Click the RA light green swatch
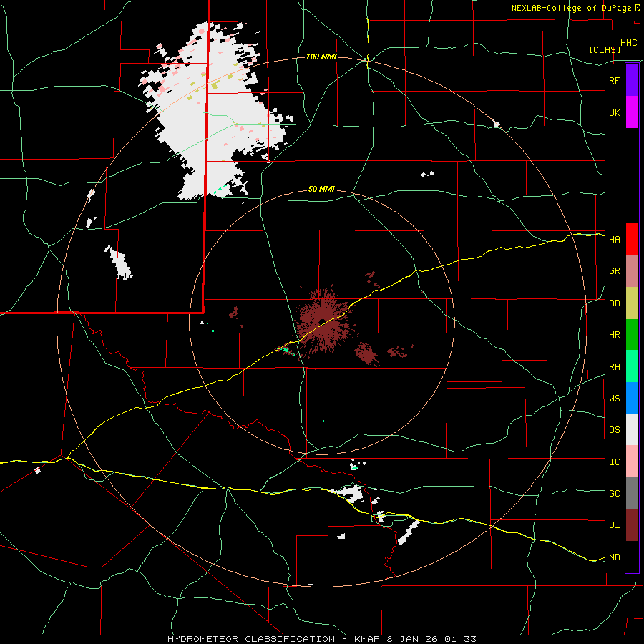644x644 pixels. pos(632,366)
